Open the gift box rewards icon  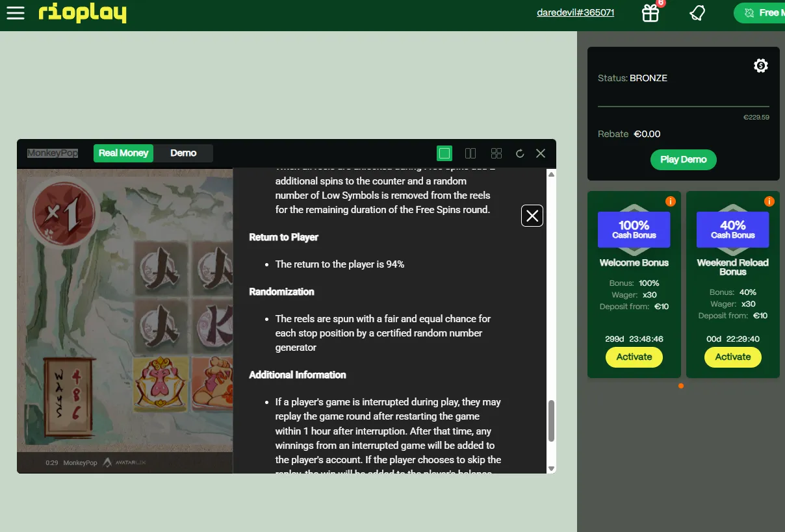650,13
